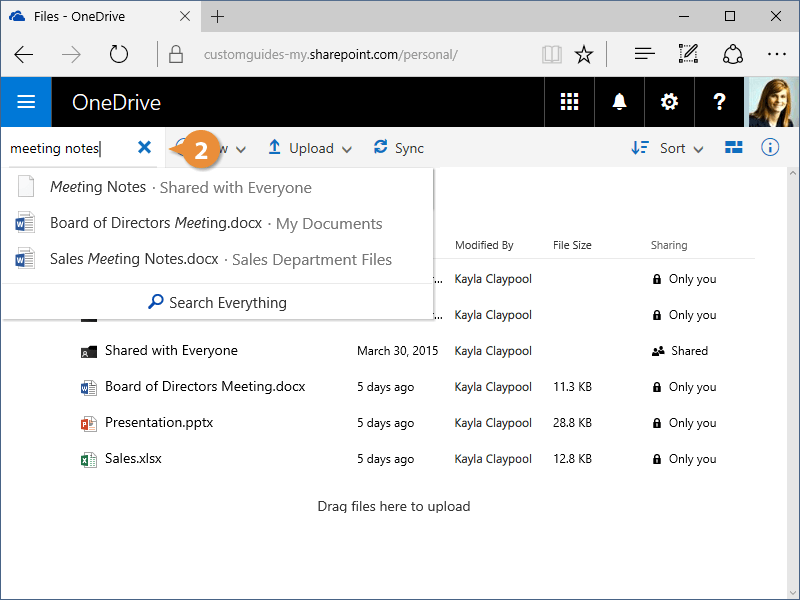Open settings via the gear icon
The height and width of the screenshot is (600, 800).
[669, 102]
